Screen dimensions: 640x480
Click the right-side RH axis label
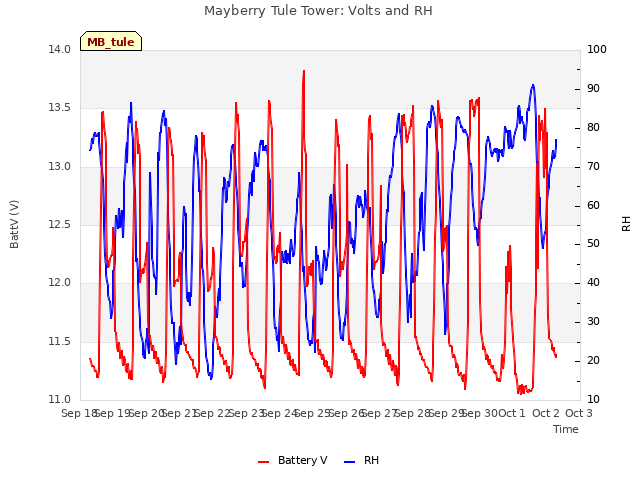[x=626, y=224]
